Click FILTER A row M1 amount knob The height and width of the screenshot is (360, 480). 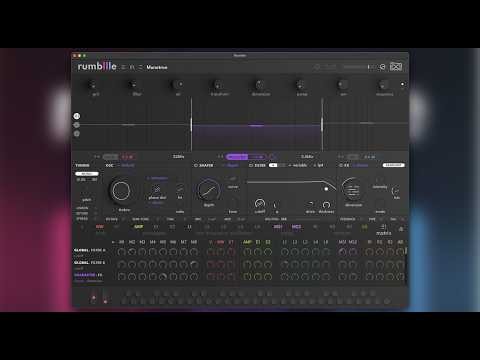coord(122,252)
